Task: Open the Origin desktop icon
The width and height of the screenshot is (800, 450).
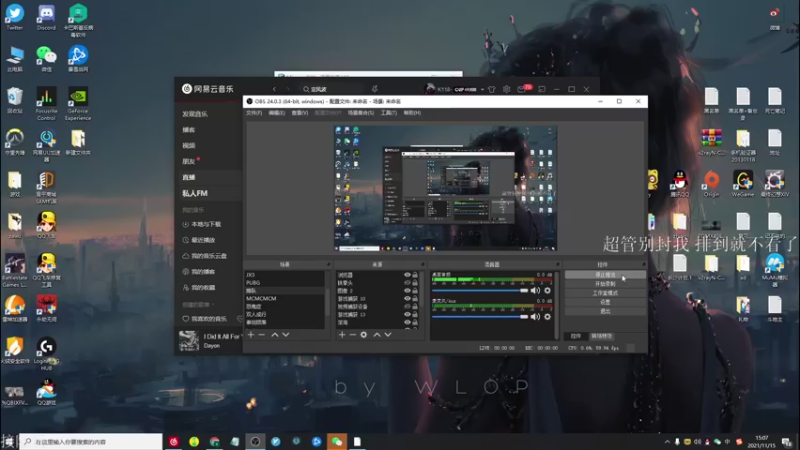Action: [711, 184]
